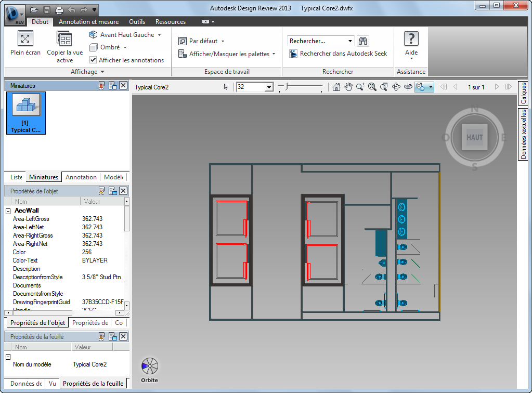Open the Aide dropdown arrow
This screenshot has height=393, width=532.
point(411,59)
